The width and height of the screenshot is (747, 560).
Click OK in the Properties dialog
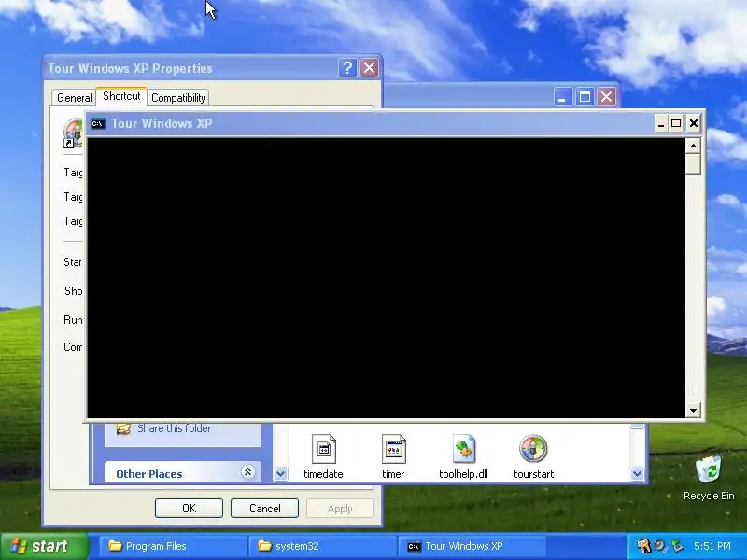[189, 508]
